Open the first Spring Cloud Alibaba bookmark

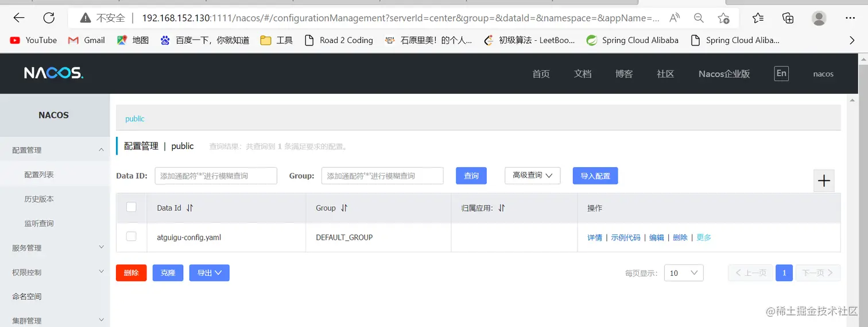pyautogui.click(x=632, y=40)
